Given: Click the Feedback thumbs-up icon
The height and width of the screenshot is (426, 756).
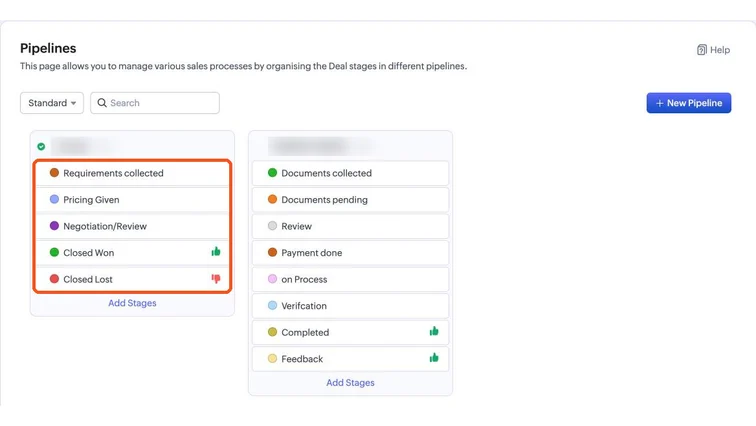Looking at the screenshot, I should (x=434, y=358).
